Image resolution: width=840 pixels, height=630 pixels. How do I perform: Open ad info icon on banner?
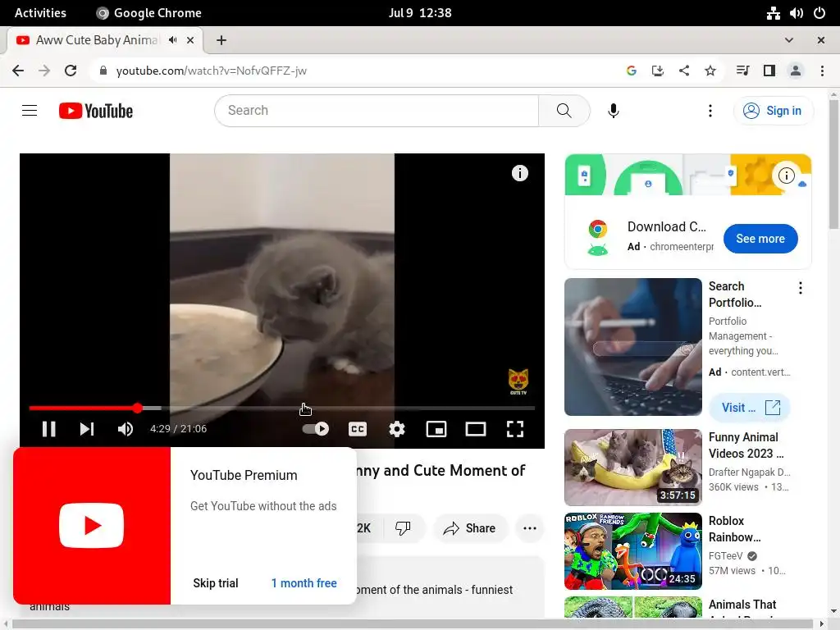pos(786,176)
